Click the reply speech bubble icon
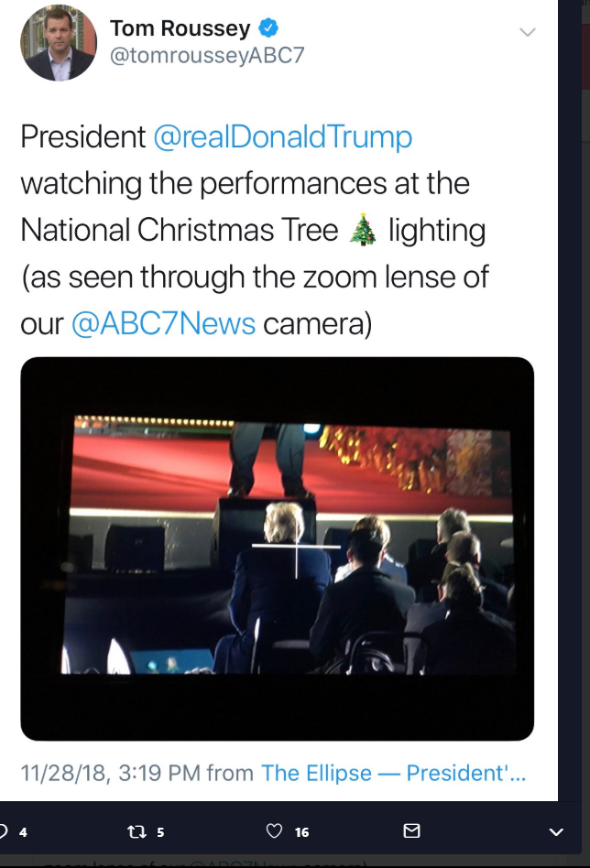The image size is (590, 868). coord(3,831)
